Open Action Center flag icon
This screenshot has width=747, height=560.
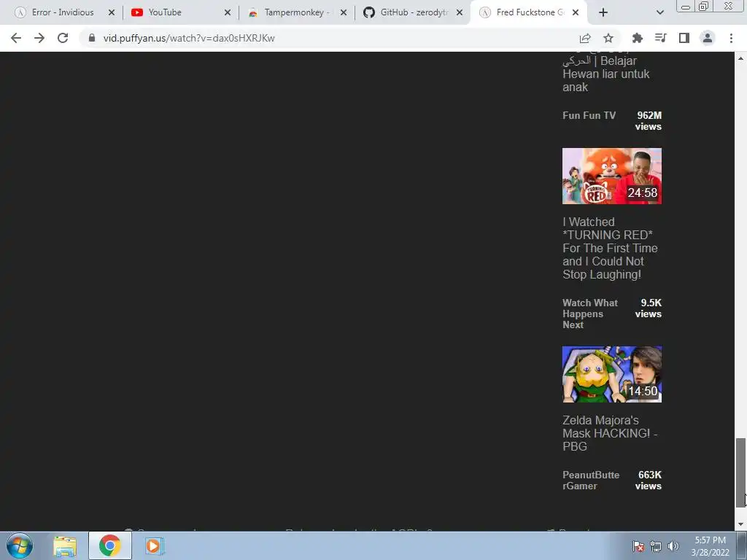pyautogui.click(x=638, y=546)
